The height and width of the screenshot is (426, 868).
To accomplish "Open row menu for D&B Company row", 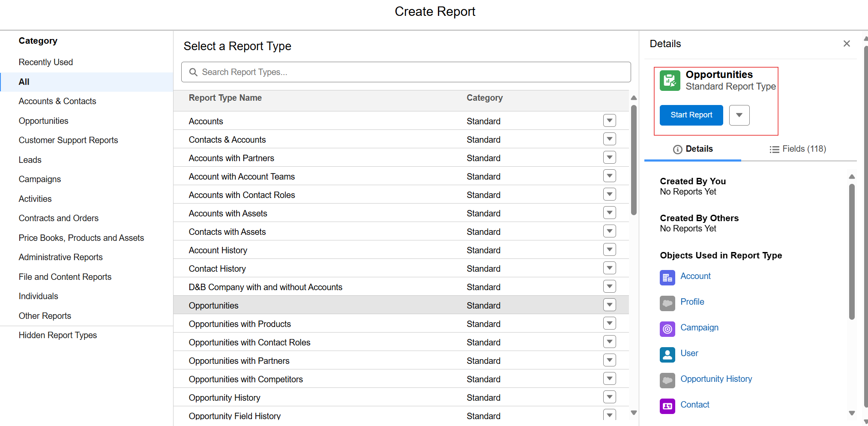I will (x=609, y=287).
